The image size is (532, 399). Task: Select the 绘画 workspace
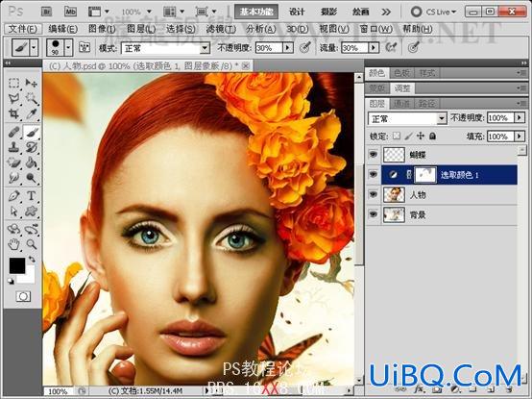[x=361, y=12]
